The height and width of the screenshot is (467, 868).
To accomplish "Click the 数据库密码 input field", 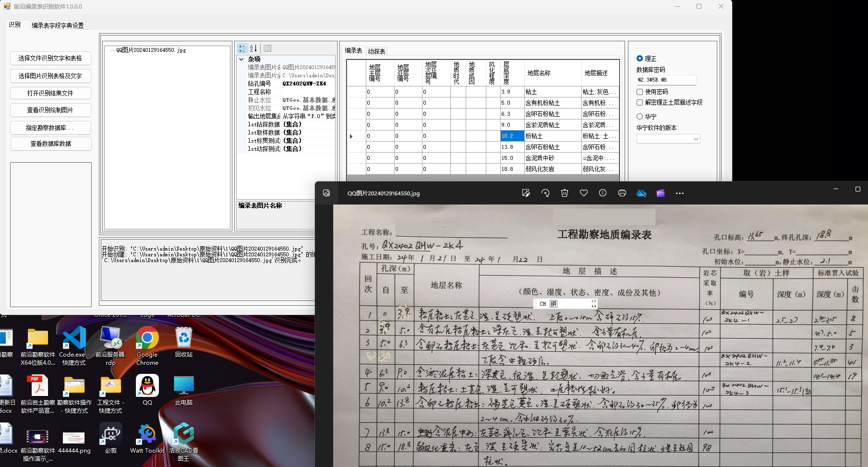I will click(666, 80).
